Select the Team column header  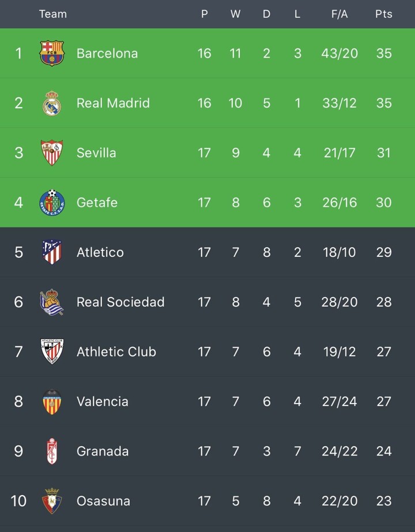(x=53, y=14)
